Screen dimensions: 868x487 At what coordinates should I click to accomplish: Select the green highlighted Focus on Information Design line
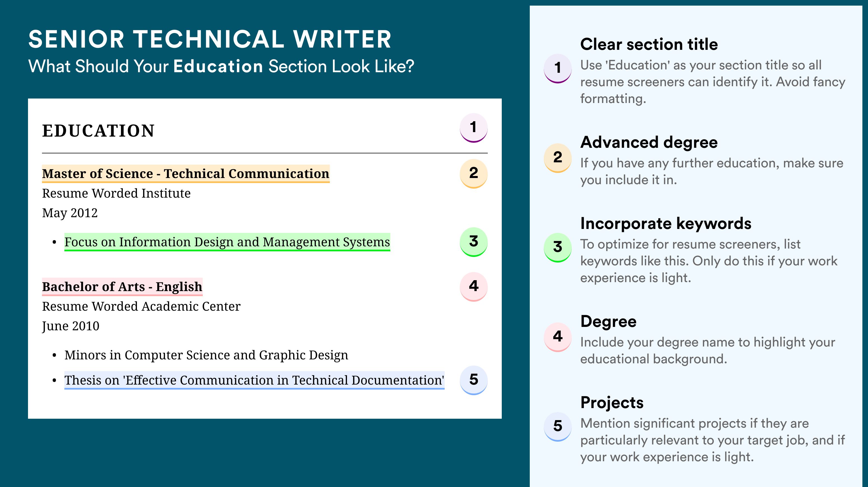point(227,242)
